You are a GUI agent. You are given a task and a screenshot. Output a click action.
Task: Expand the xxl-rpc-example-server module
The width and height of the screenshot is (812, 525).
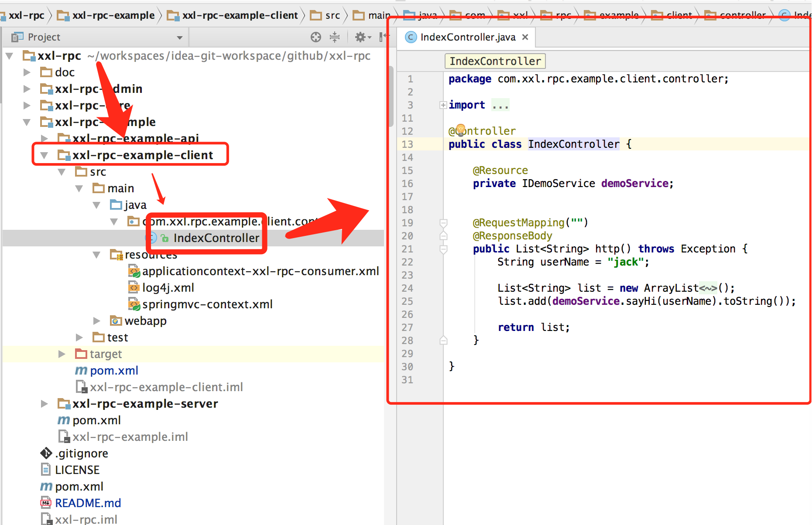(x=44, y=404)
